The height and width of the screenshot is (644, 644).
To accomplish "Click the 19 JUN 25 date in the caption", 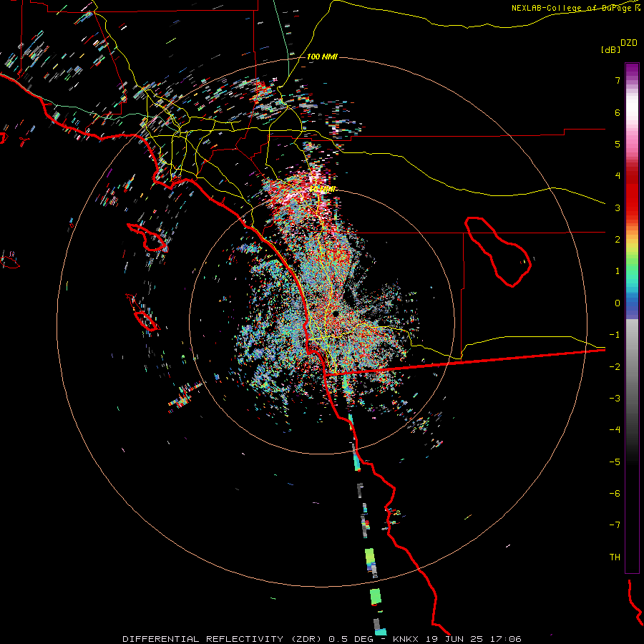I will tap(453, 639).
